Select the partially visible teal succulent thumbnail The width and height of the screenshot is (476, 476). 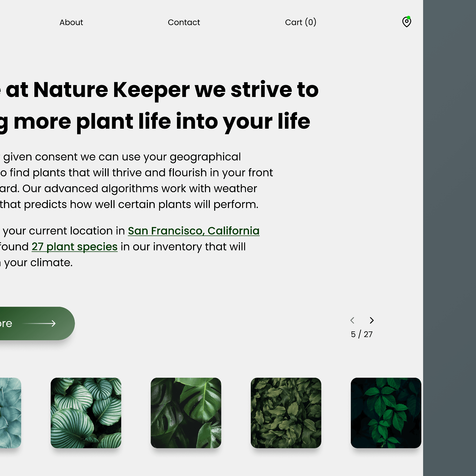click(10, 413)
